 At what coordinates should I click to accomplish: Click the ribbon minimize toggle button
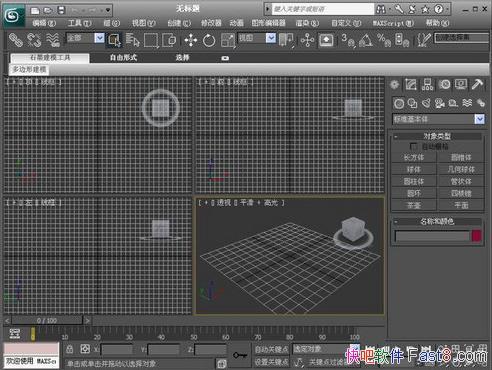click(x=225, y=58)
